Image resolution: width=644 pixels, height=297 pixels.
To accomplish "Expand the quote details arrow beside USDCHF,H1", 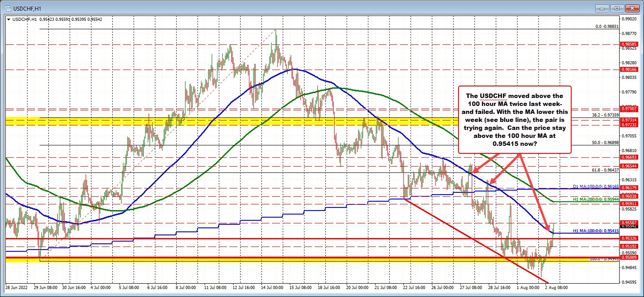I will pos(8,20).
